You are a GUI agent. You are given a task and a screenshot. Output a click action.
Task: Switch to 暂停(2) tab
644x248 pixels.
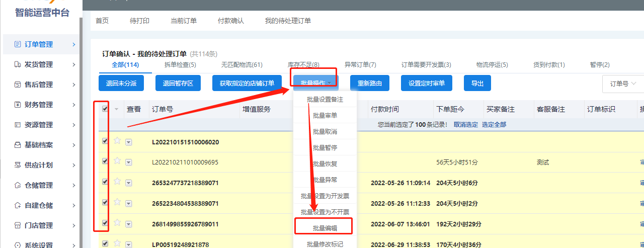tap(600, 65)
